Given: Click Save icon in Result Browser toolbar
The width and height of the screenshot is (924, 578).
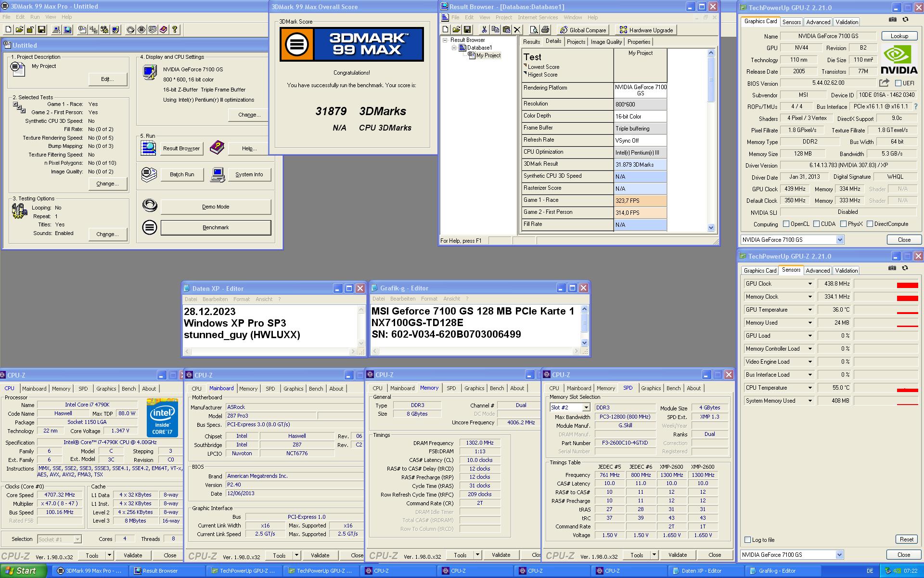Looking at the screenshot, I should tap(467, 30).
